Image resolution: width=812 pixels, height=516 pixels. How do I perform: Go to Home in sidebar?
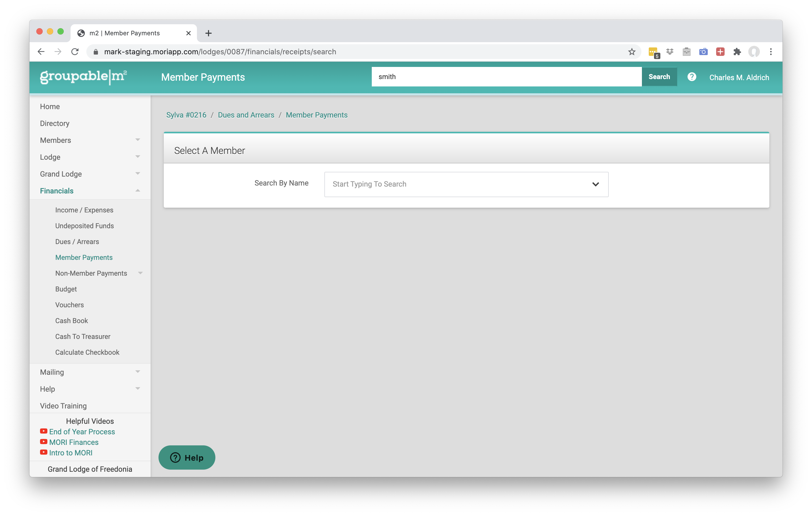pos(49,106)
